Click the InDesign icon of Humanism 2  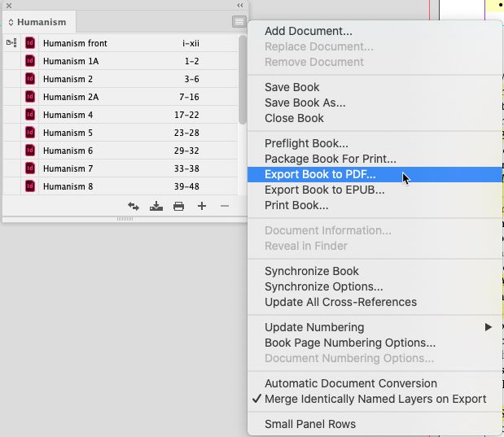coord(30,79)
